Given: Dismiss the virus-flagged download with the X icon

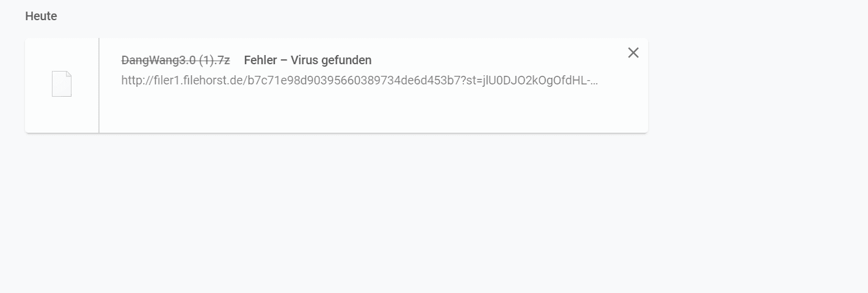Looking at the screenshot, I should click(633, 53).
